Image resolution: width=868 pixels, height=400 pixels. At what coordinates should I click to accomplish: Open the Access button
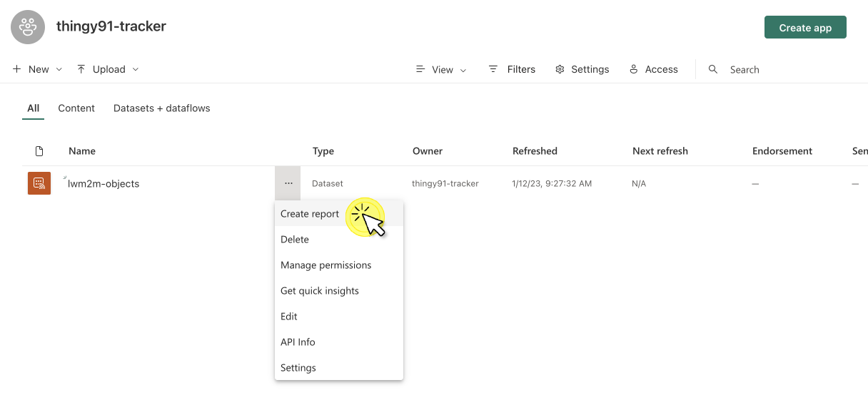pos(654,69)
